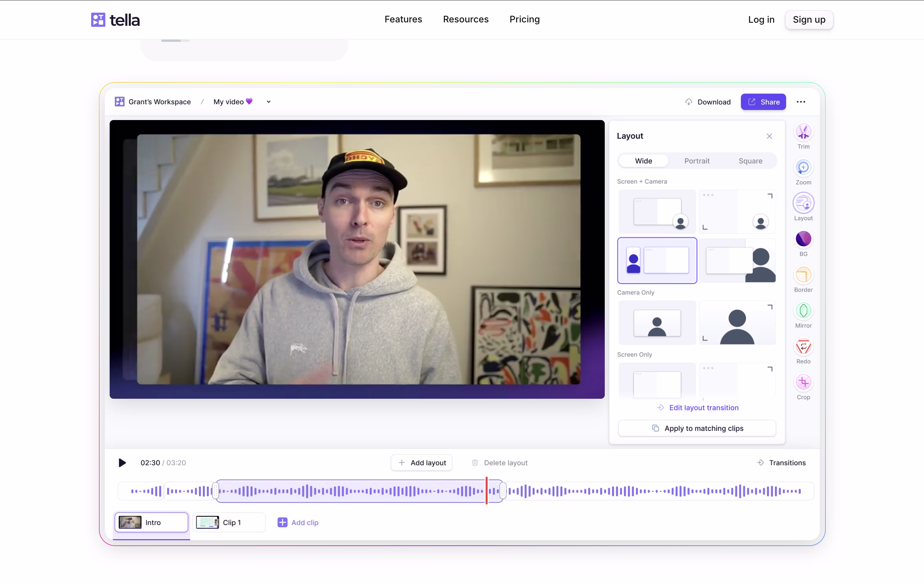Switch to Square layout tab
The image size is (924, 584).
point(750,161)
